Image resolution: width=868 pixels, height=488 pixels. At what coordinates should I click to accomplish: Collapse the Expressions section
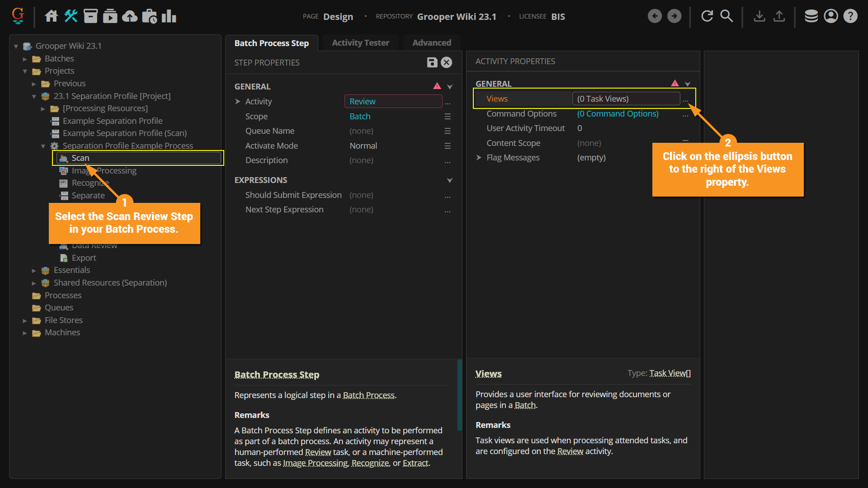point(450,180)
